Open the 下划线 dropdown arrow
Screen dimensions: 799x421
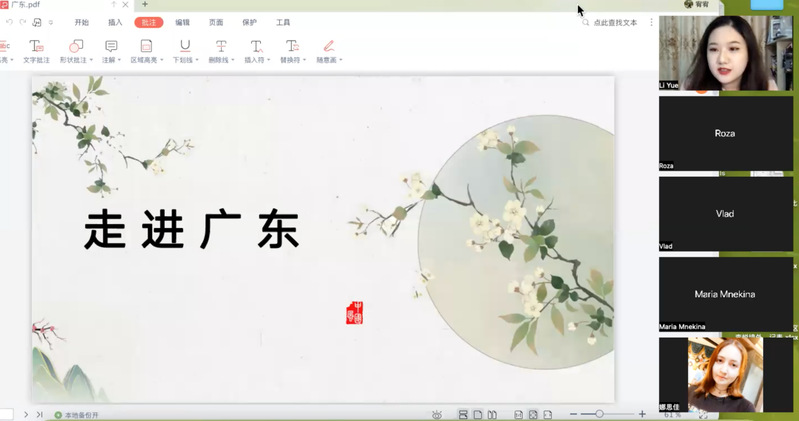pos(197,60)
